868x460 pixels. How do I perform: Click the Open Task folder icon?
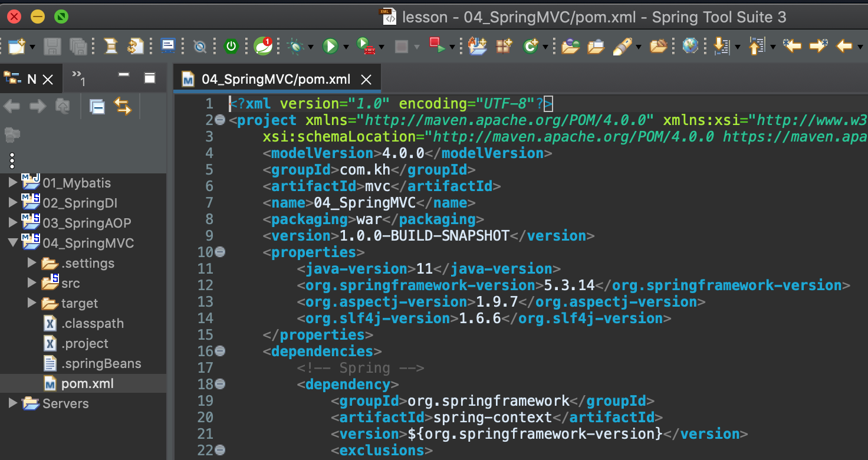click(596, 46)
